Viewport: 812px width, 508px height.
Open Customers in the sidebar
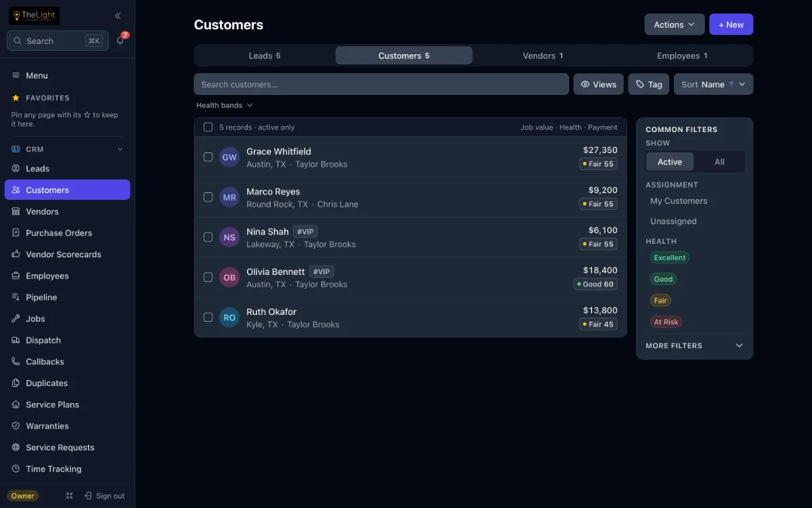click(67, 190)
